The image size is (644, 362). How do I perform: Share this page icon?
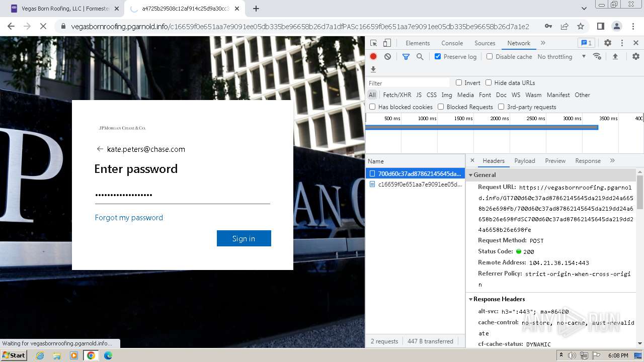(x=565, y=26)
